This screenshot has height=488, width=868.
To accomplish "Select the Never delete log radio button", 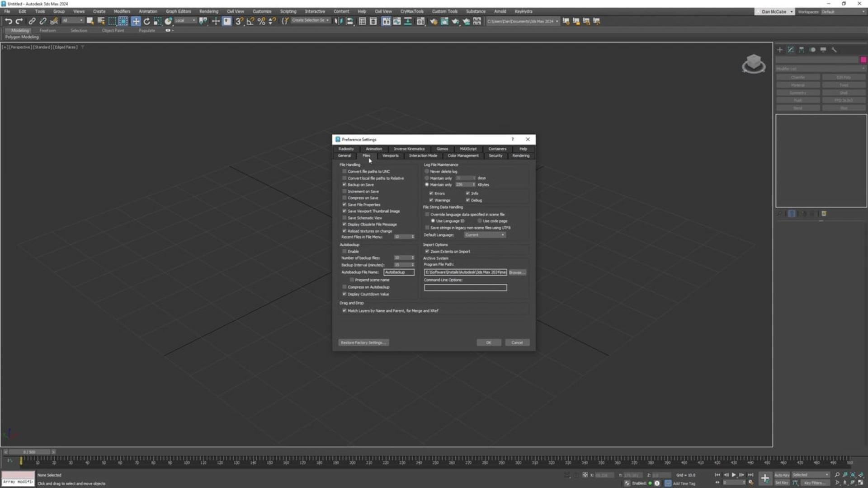I will 427,172.
